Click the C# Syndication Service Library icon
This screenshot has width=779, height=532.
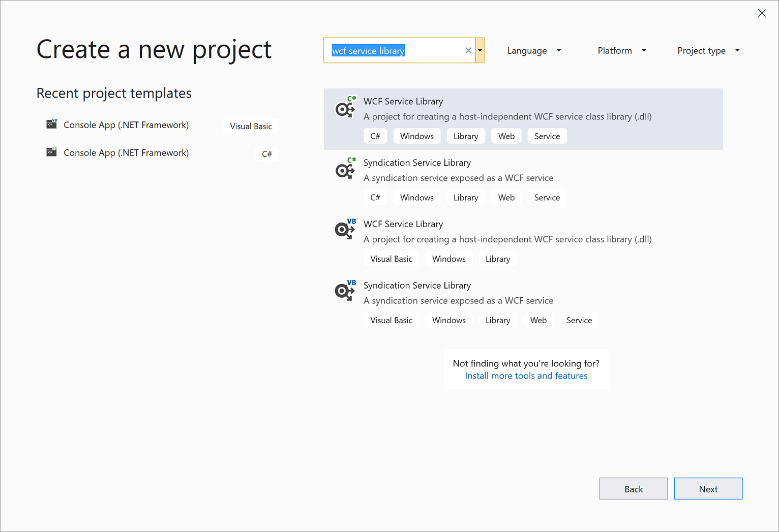coord(345,169)
